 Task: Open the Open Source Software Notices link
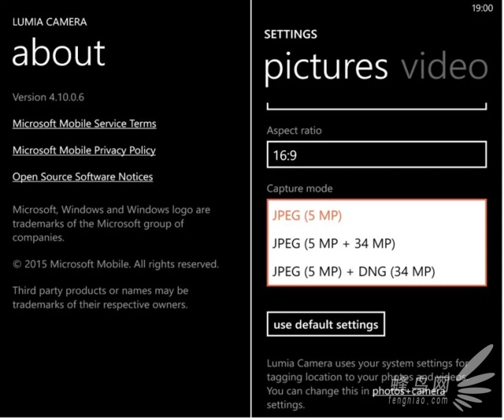[83, 177]
